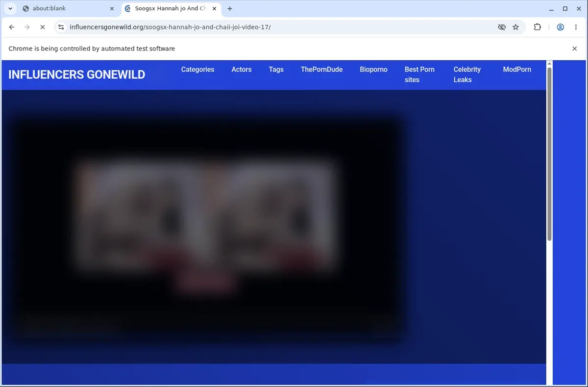Viewport: 588px width, 387px height.
Task: Dismiss the automated test software banner
Action: [575, 48]
